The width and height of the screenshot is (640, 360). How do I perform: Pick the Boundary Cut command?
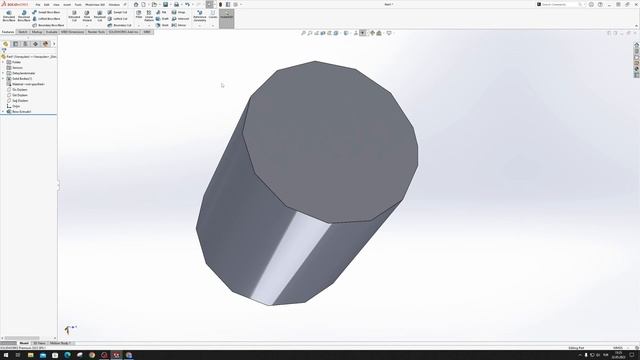point(119,25)
